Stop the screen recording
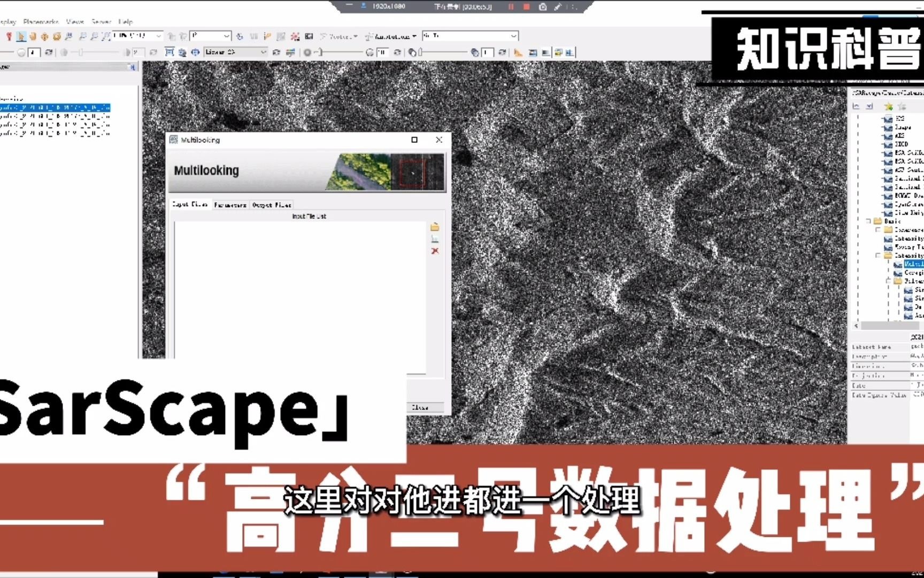924x578 pixels. pyautogui.click(x=526, y=6)
